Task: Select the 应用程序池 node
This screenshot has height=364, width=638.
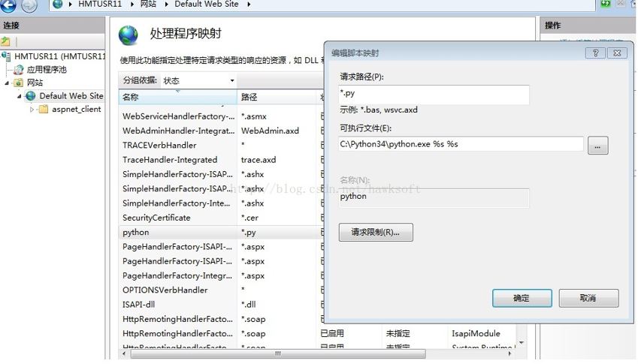Action: tap(47, 69)
